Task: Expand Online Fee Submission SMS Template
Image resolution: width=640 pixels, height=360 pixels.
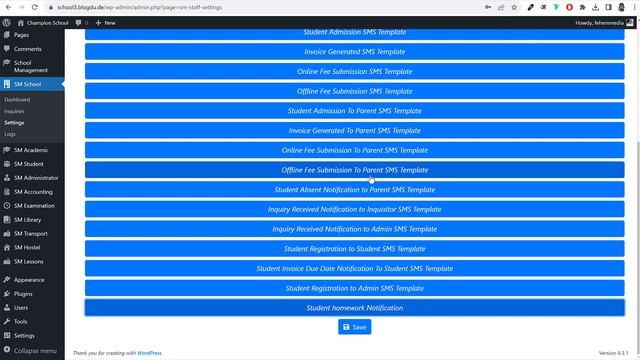Action: point(354,71)
